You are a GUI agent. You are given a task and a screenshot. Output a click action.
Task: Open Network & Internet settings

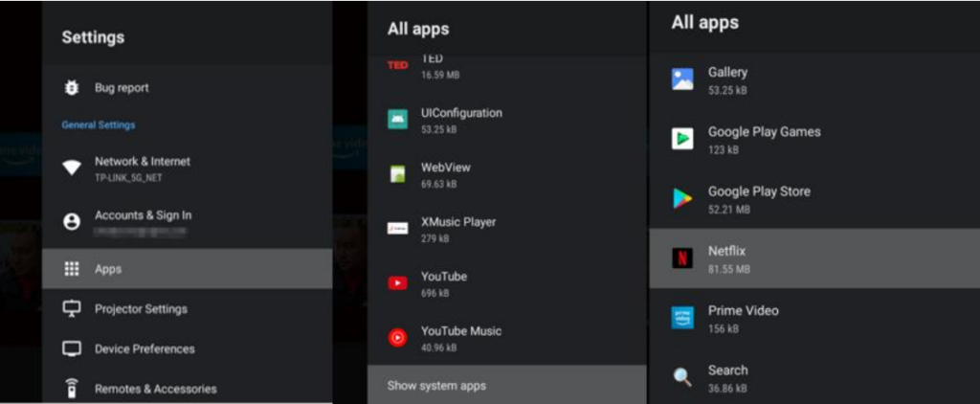[x=187, y=168]
